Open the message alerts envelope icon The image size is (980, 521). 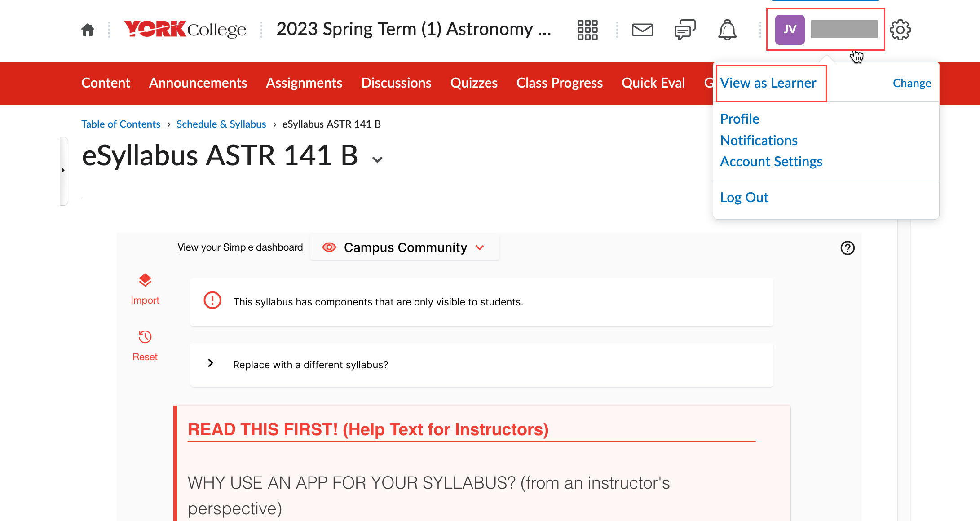coord(642,30)
